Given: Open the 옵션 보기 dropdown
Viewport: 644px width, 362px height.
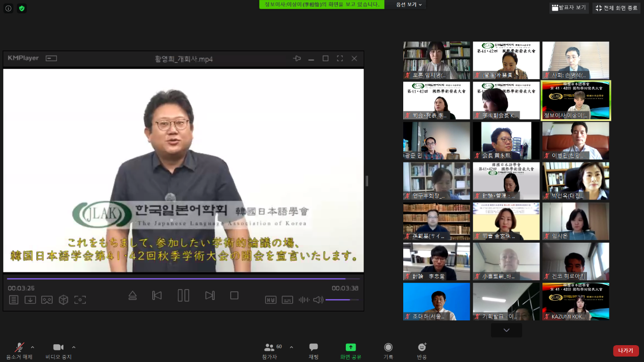Looking at the screenshot, I should click(409, 4).
